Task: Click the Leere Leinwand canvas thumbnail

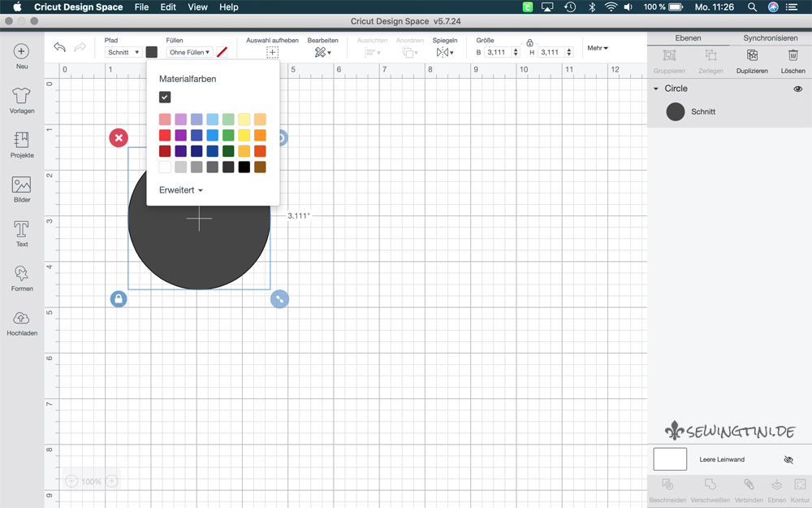Action: [670, 459]
